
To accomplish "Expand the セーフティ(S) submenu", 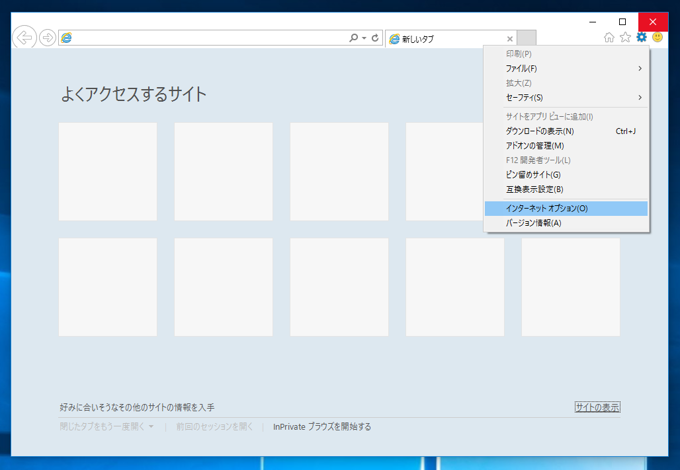I will pyautogui.click(x=566, y=98).
